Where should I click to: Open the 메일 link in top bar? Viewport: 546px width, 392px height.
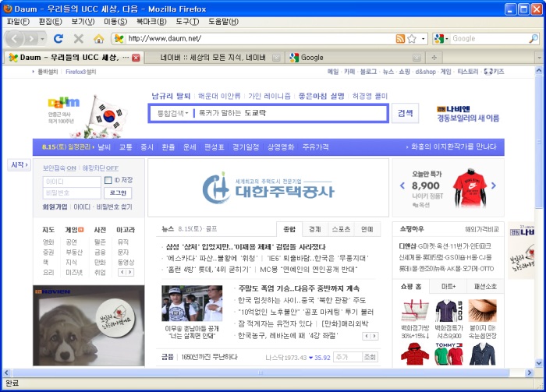pos(333,72)
